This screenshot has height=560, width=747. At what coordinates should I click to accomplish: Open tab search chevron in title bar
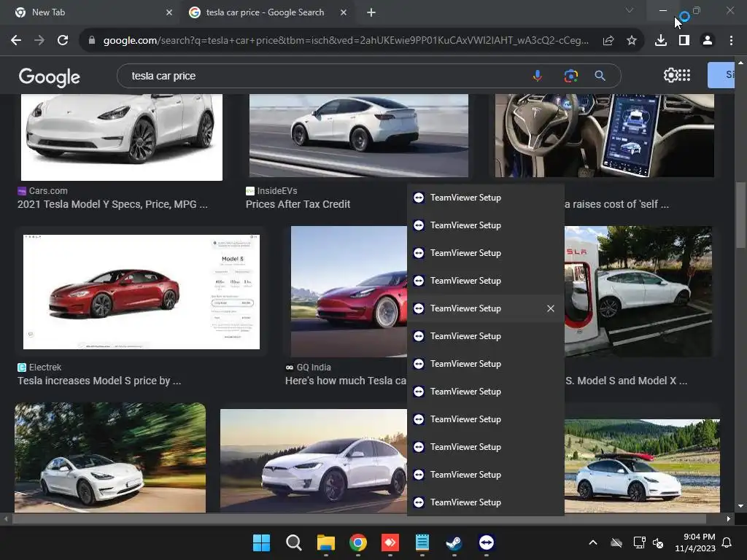tap(630, 10)
